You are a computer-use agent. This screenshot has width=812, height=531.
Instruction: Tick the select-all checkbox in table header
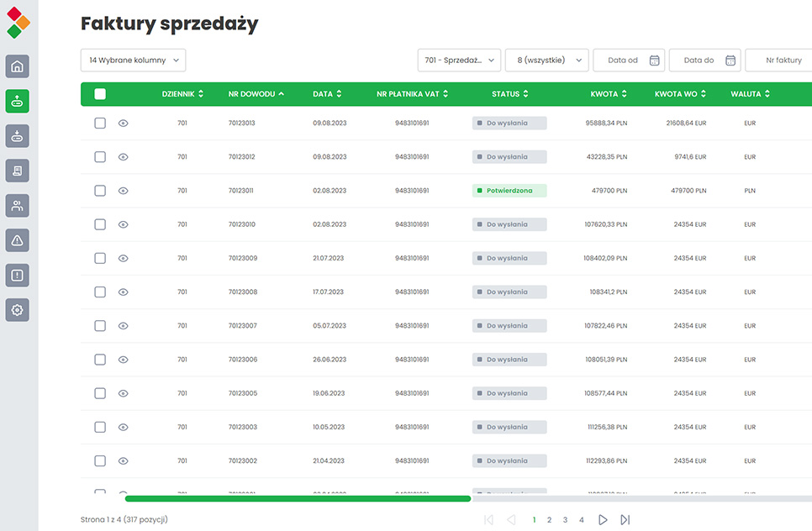tap(100, 94)
